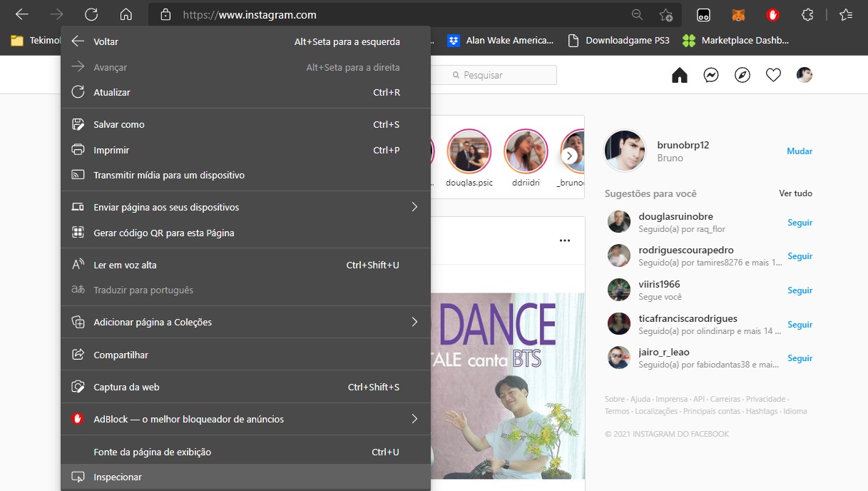Open Downloadgame PS3 bookmark
The image size is (868, 491).
618,41
